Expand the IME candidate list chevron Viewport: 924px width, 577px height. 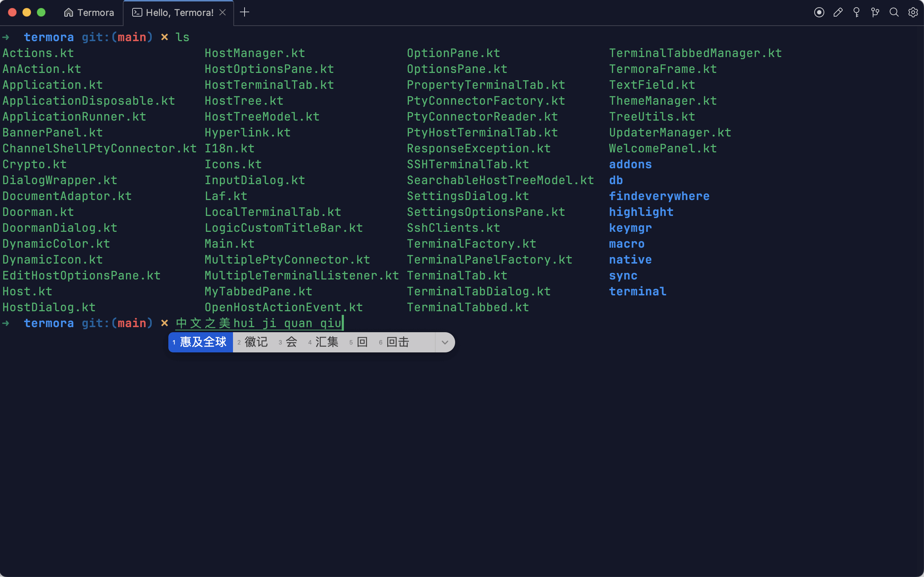(445, 342)
